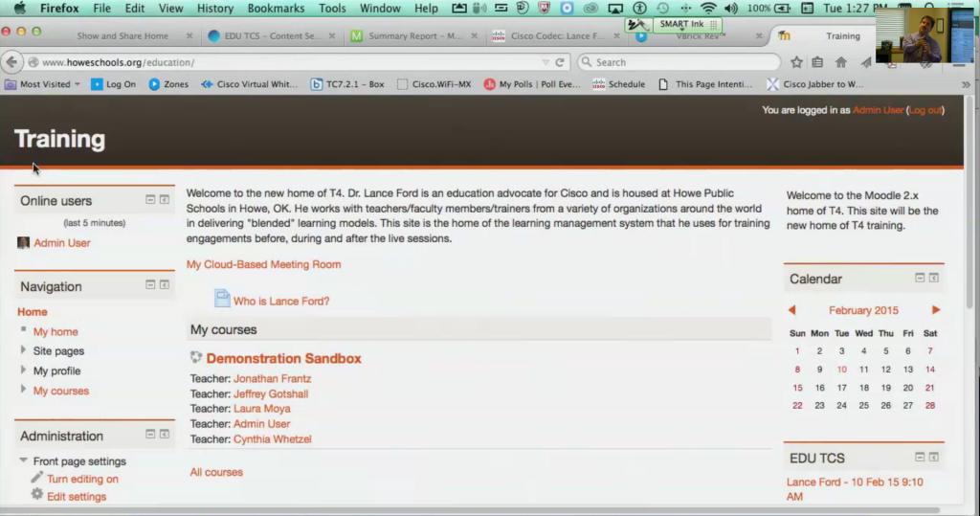The height and width of the screenshot is (516, 980).
Task: Go to next month in Calendar
Action: (x=935, y=310)
